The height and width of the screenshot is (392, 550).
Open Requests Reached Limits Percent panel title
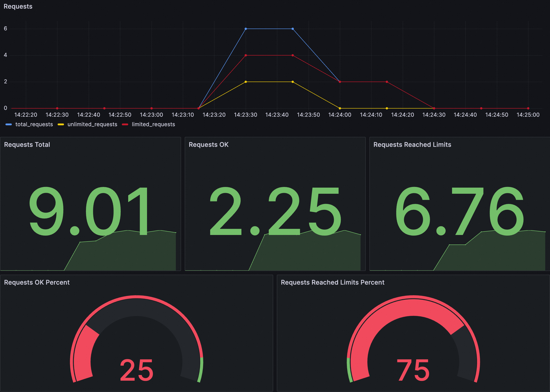point(332,282)
